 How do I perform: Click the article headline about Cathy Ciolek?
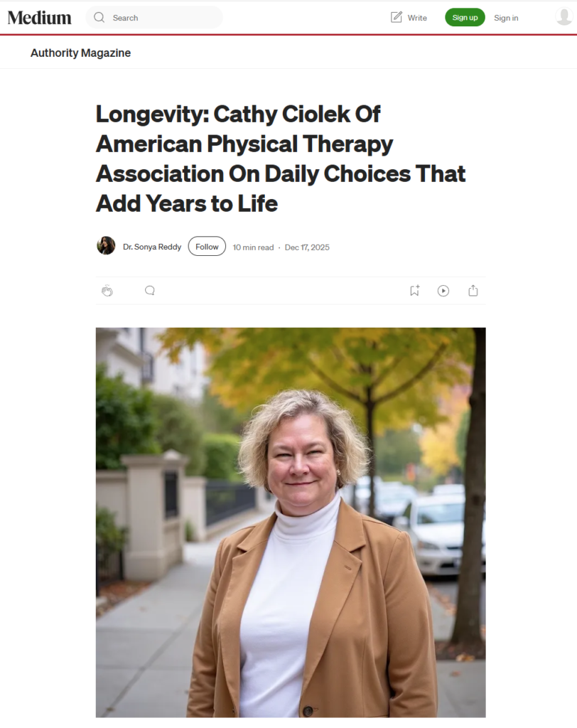coord(281,159)
